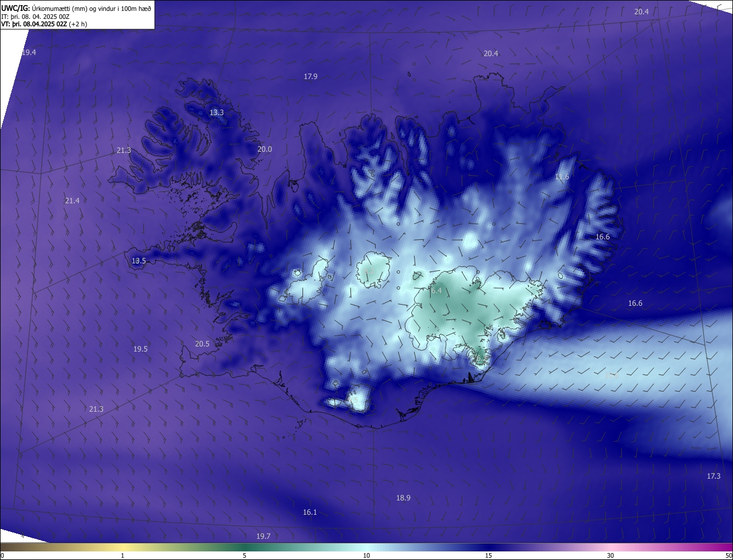
Task: Click the 6.4 value on Vatnajökull glacier
Action: point(436,290)
